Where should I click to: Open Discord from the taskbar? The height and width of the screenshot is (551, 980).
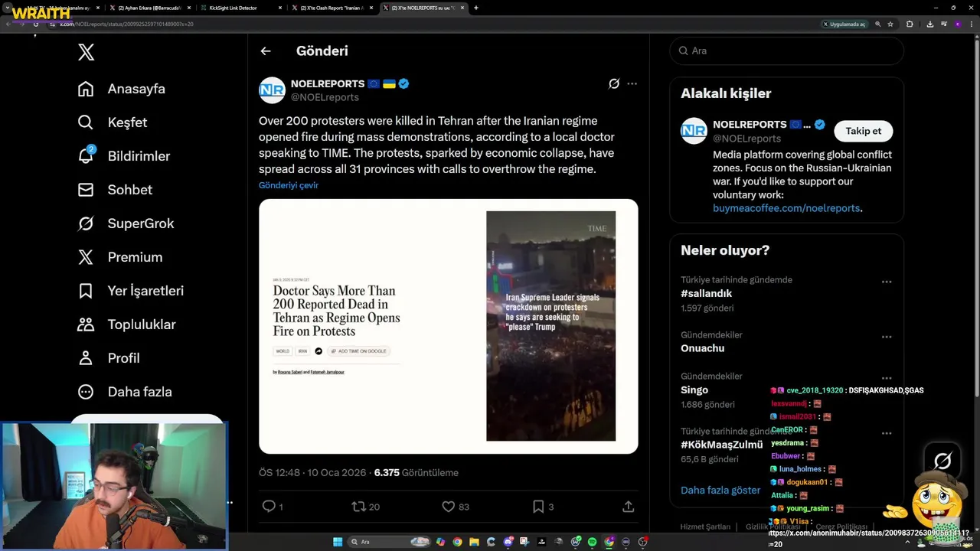508,542
